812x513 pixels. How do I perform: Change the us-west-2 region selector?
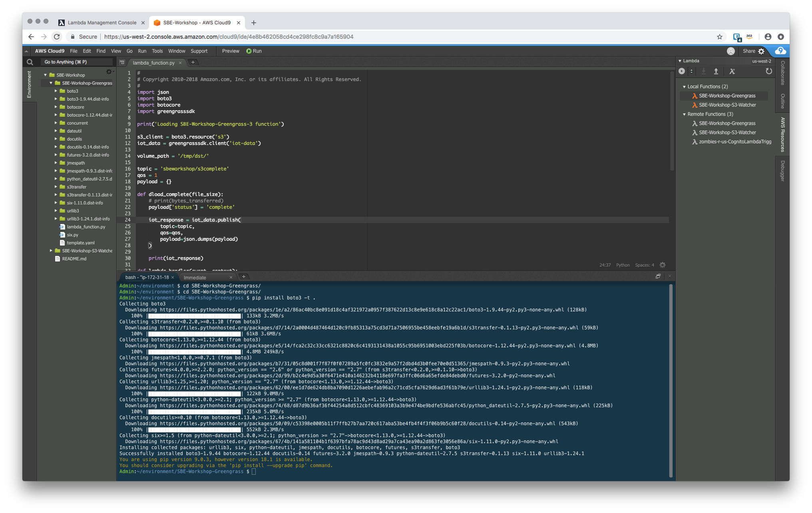pos(761,61)
